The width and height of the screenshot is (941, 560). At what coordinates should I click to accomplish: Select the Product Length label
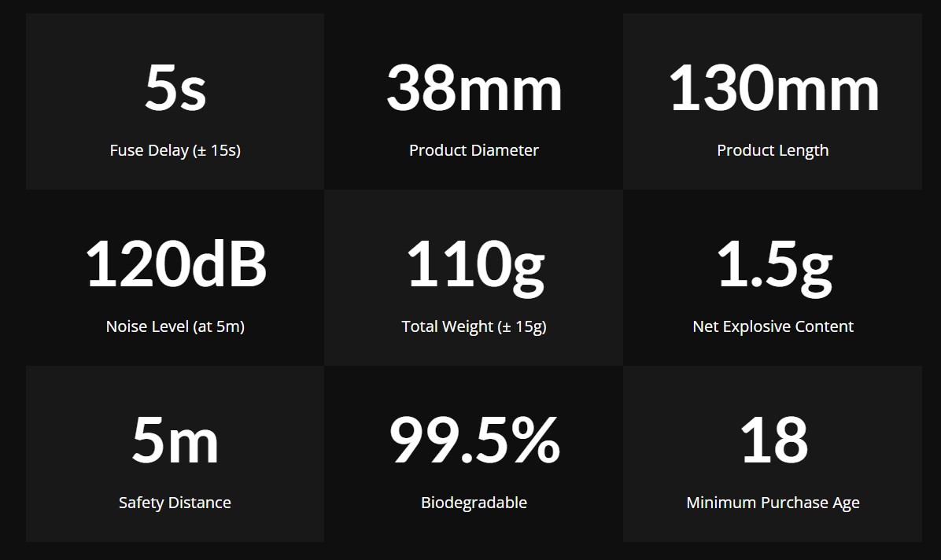[773, 150]
